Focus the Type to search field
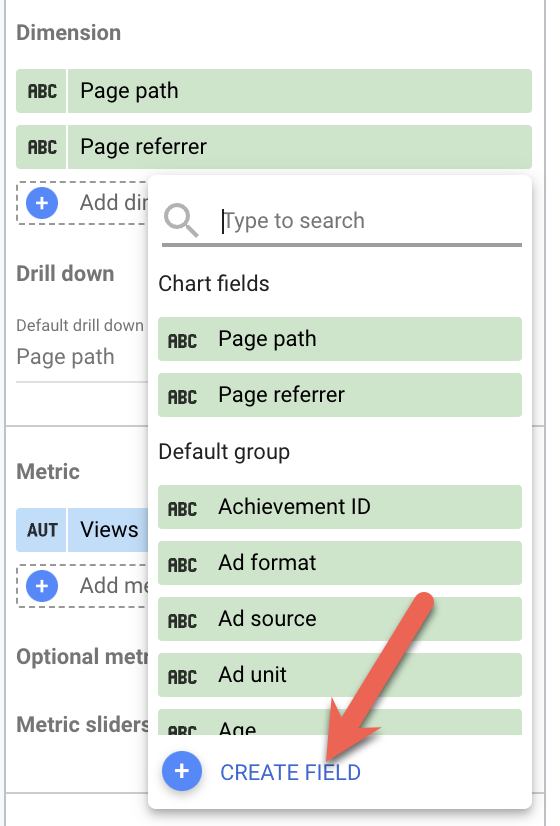The width and height of the screenshot is (560, 826). click(x=371, y=221)
